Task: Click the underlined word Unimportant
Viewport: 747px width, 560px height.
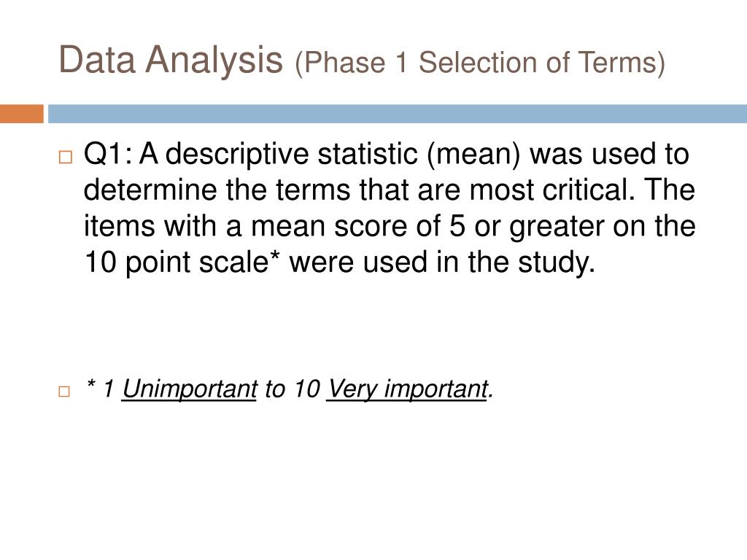Action: point(190,389)
